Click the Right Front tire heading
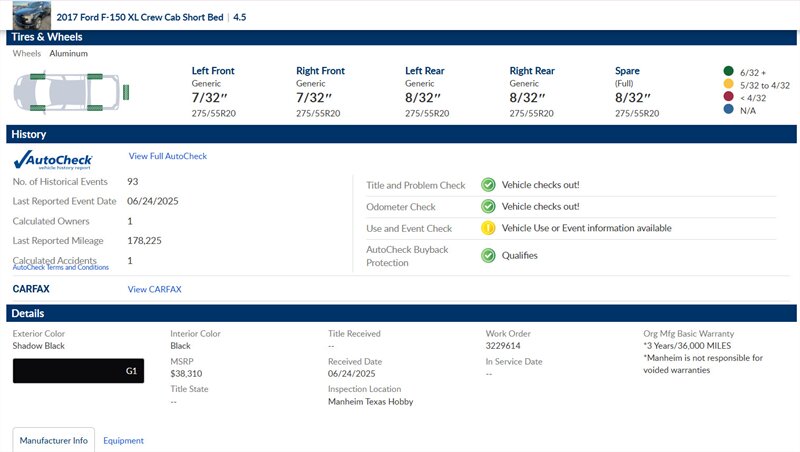The width and height of the screenshot is (800, 452). (x=320, y=71)
